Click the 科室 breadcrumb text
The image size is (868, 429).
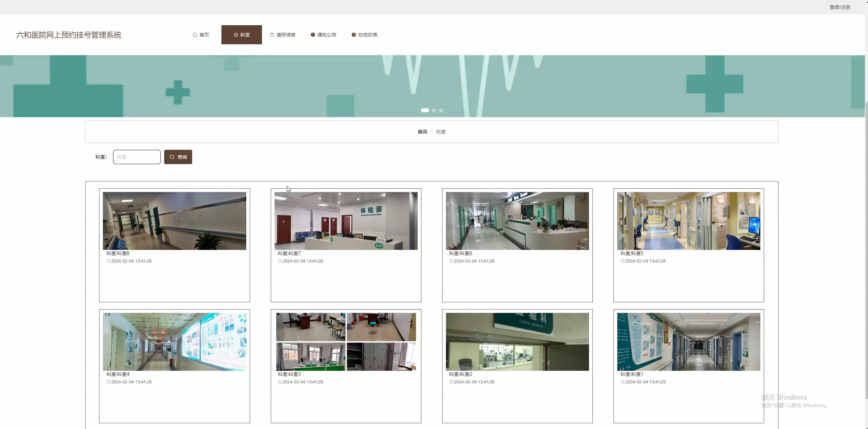(x=441, y=132)
